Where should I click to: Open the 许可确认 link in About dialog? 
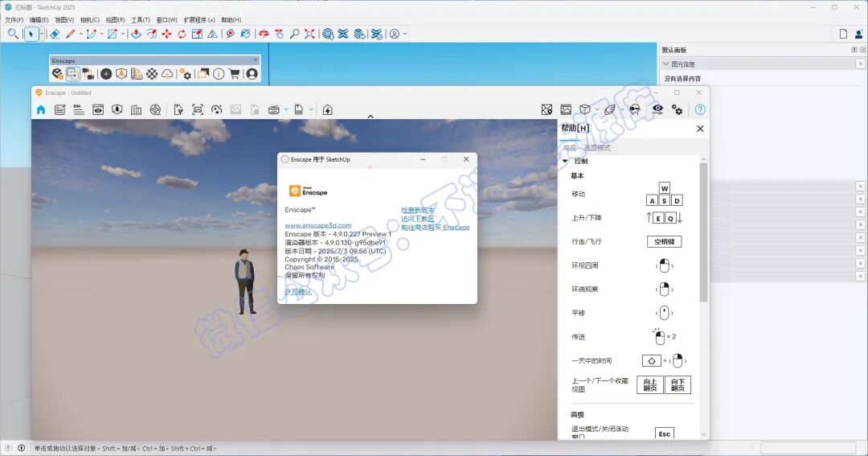point(298,291)
